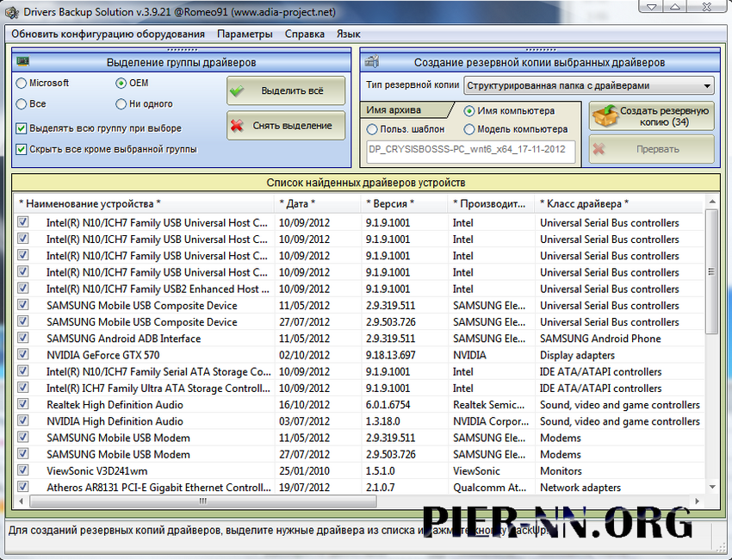Click the hardware icon in the driver group header

click(x=23, y=61)
